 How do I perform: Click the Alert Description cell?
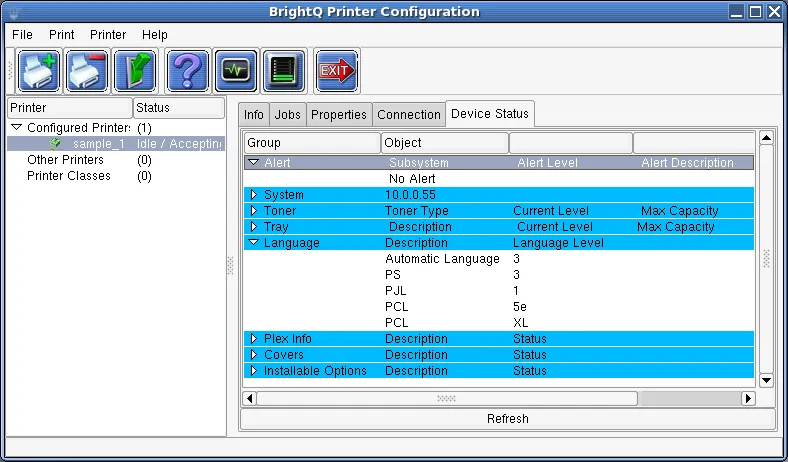click(x=687, y=162)
